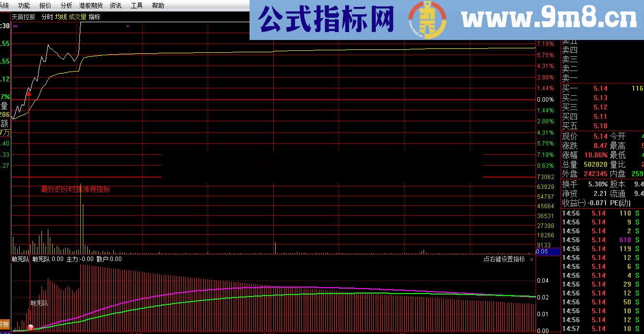644x334 pixels.
Task: Open the 分析 menu
Action: 66,5
